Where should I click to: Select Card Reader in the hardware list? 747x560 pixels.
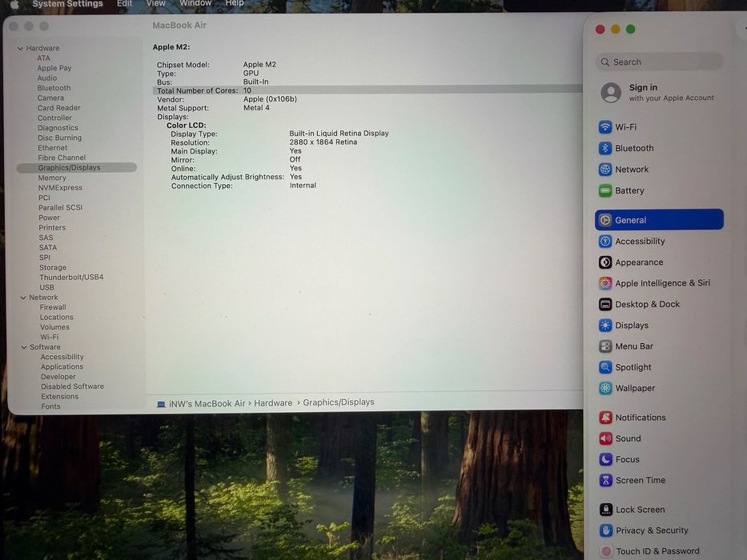pyautogui.click(x=59, y=108)
